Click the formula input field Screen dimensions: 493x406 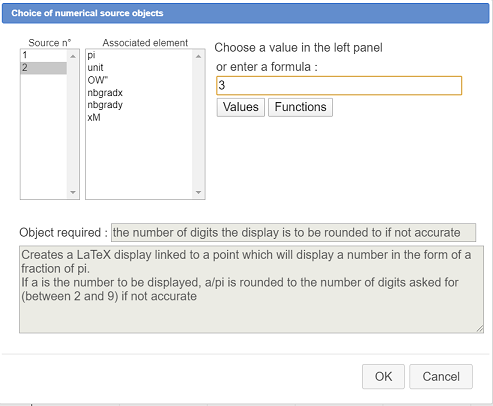click(x=339, y=86)
